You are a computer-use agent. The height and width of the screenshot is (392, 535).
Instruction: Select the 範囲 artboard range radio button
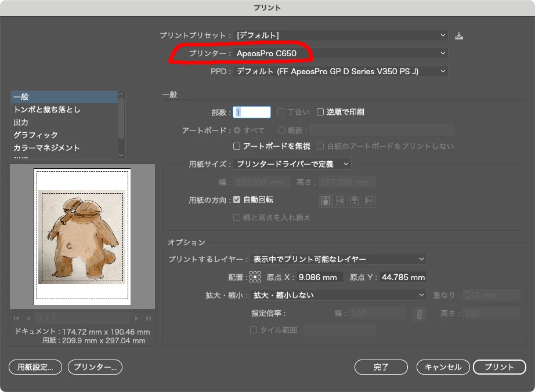coord(281,130)
